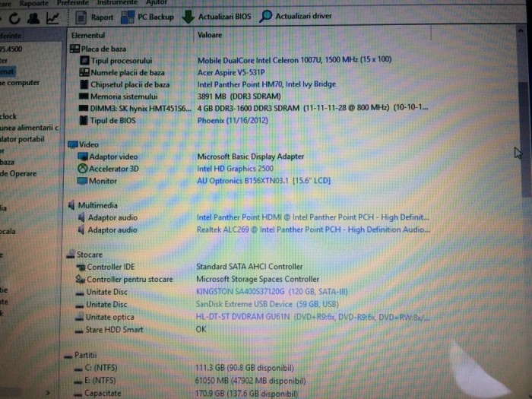
Task: Click the scroll up arrow of the list
Action: [x=520, y=31]
